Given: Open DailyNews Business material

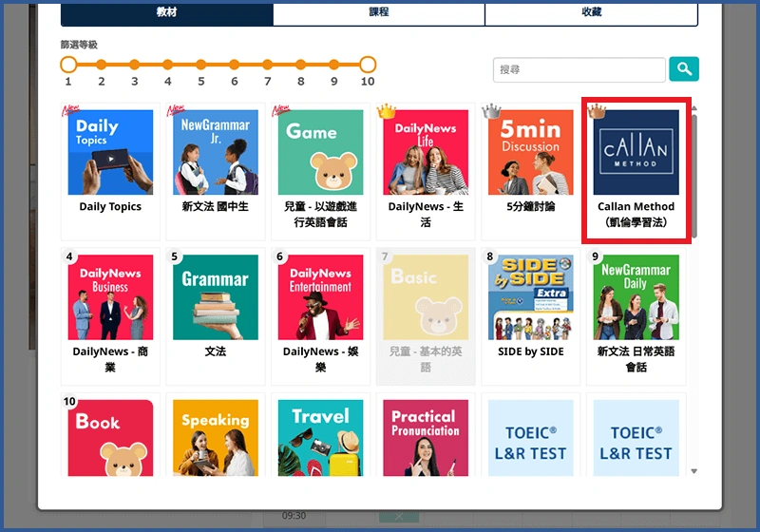Looking at the screenshot, I should tap(110, 316).
